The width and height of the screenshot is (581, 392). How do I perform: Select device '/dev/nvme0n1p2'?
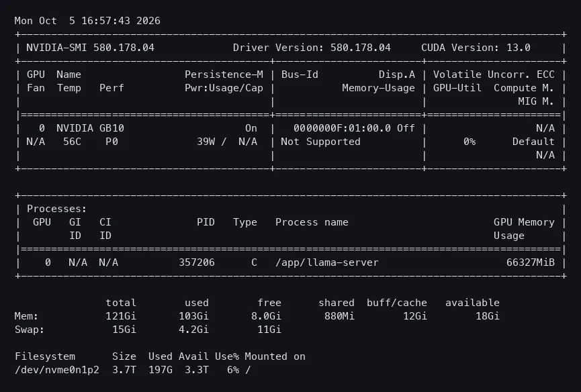(x=57, y=370)
